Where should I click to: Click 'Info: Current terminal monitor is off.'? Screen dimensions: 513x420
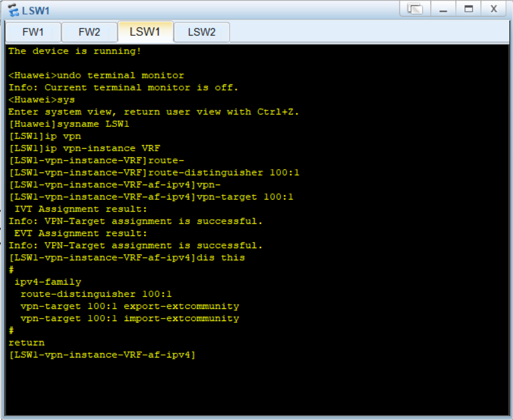[x=123, y=87]
